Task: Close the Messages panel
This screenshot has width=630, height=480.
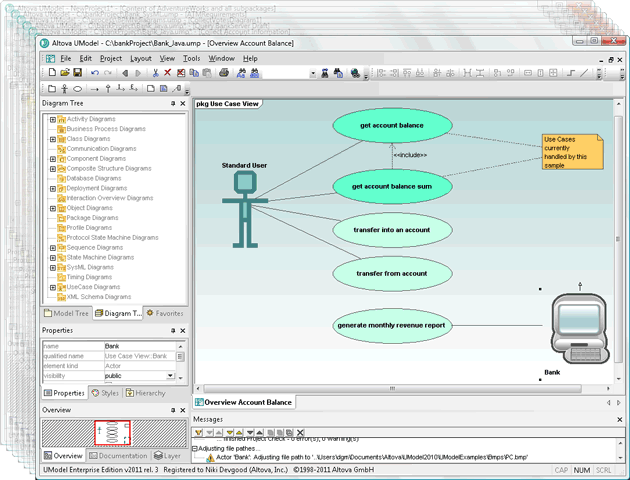Action: point(620,419)
